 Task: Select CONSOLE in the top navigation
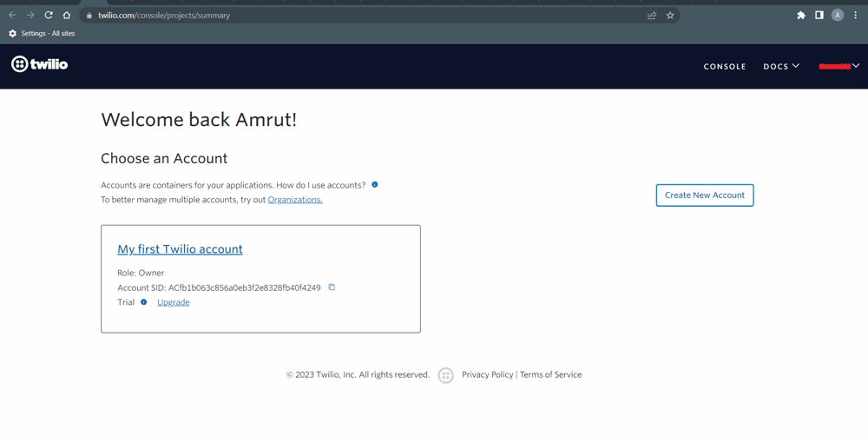[x=725, y=66]
